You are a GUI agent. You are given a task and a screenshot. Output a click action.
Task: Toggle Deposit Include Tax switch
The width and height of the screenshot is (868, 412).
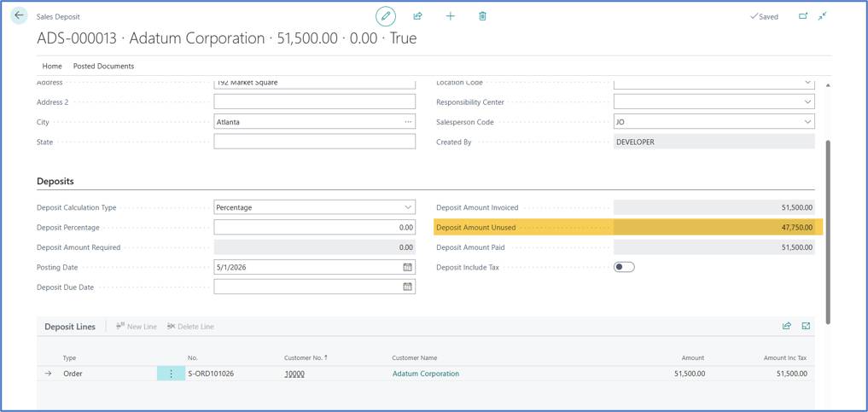point(624,267)
